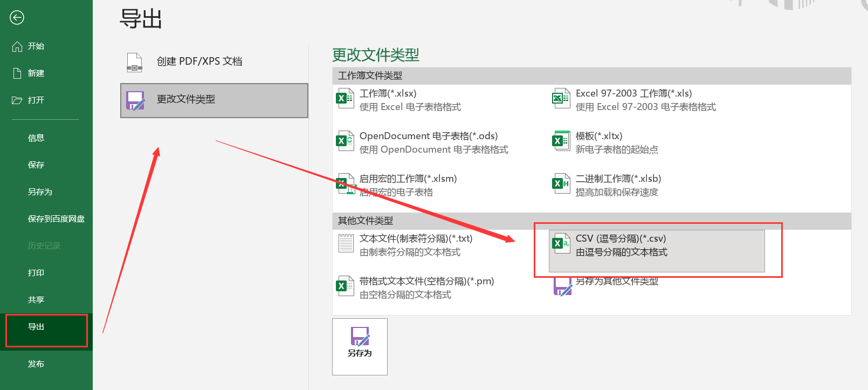Image resolution: width=868 pixels, height=390 pixels.
Task: Choose 更改文件类型 option
Action: [214, 100]
